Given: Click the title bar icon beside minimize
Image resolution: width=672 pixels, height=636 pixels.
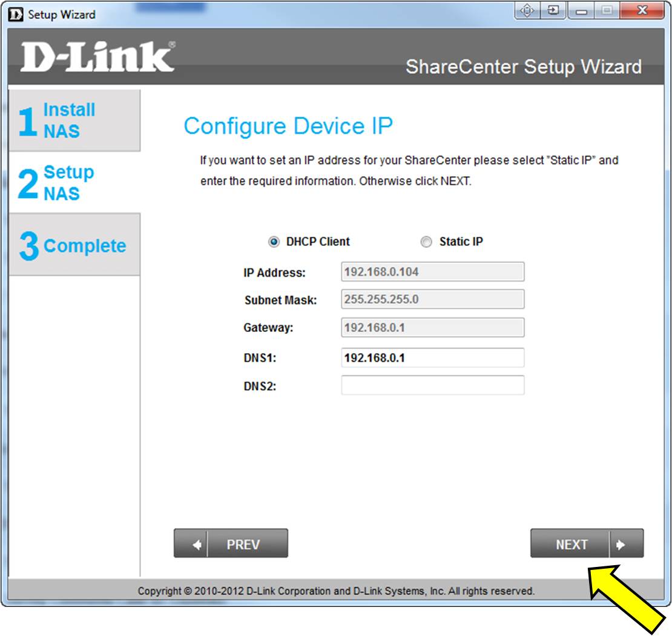Looking at the screenshot, I should click(x=553, y=10).
